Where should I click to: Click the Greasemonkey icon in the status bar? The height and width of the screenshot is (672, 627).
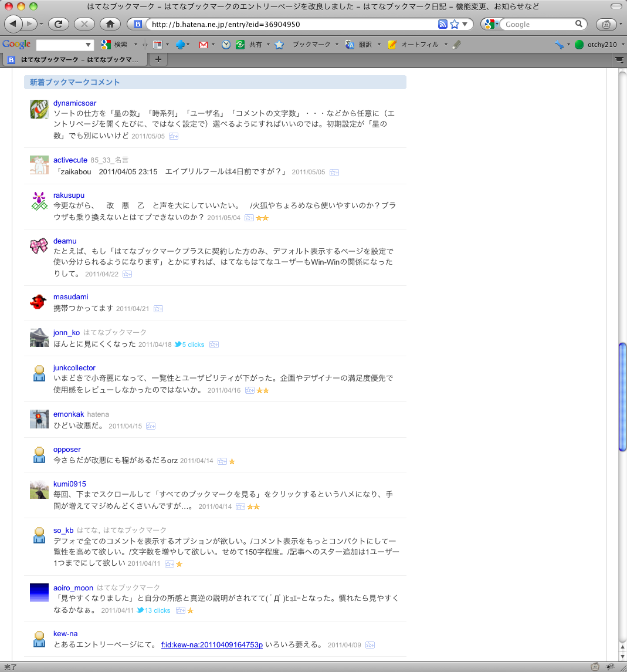tap(595, 667)
